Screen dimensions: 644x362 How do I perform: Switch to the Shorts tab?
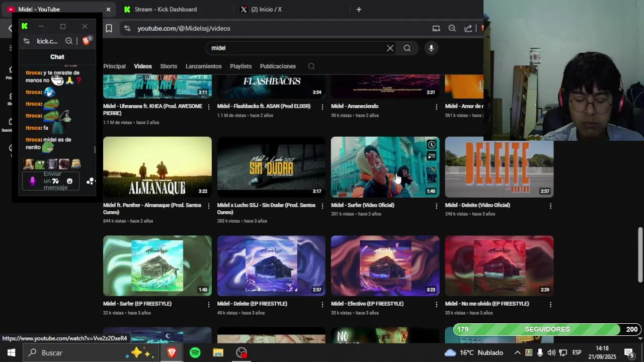169,66
